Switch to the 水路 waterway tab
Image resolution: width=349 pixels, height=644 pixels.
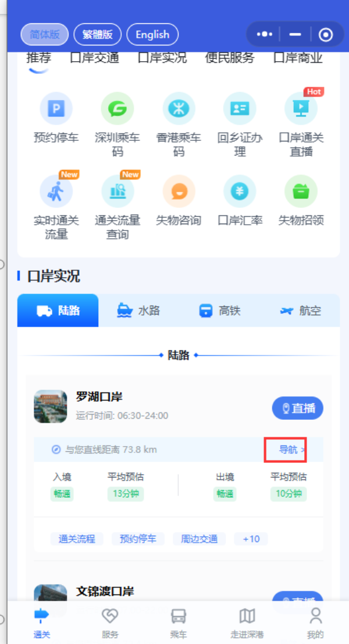[138, 310]
